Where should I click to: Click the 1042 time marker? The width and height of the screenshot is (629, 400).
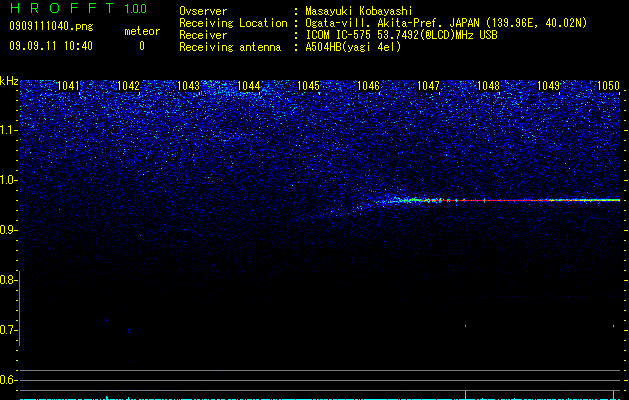(128, 86)
